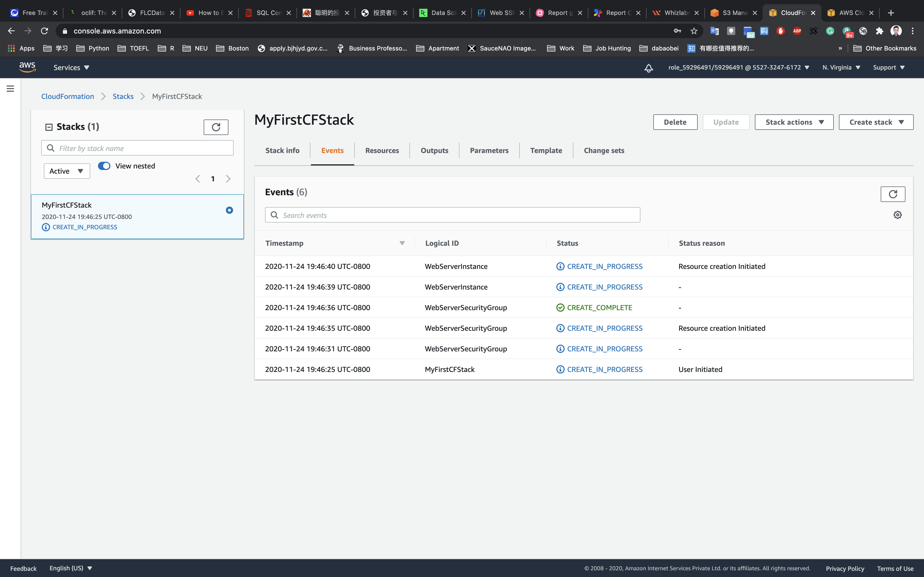
Task: Open the Template tab
Action: point(546,150)
